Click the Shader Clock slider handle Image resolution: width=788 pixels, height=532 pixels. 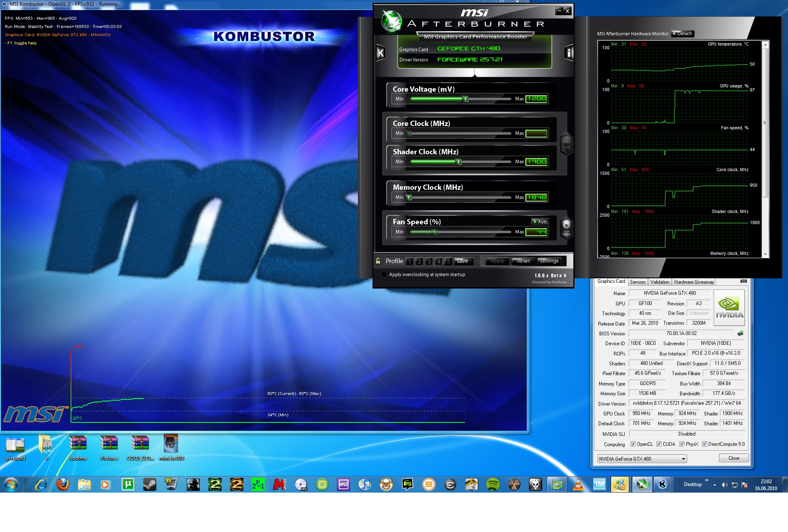pyautogui.click(x=459, y=162)
